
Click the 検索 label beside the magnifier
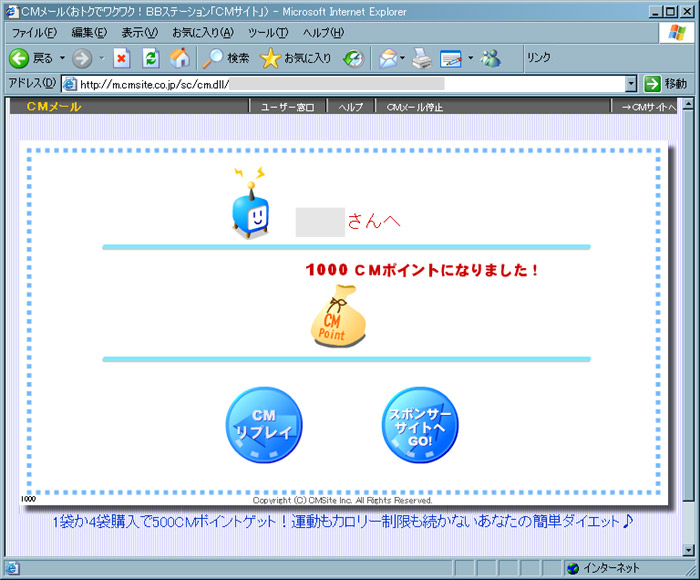[x=238, y=58]
